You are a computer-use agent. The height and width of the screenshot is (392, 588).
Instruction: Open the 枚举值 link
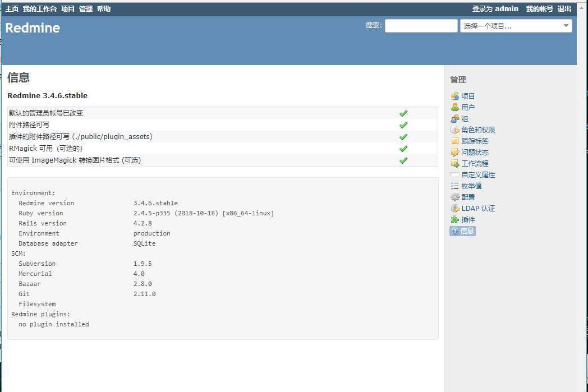(471, 186)
